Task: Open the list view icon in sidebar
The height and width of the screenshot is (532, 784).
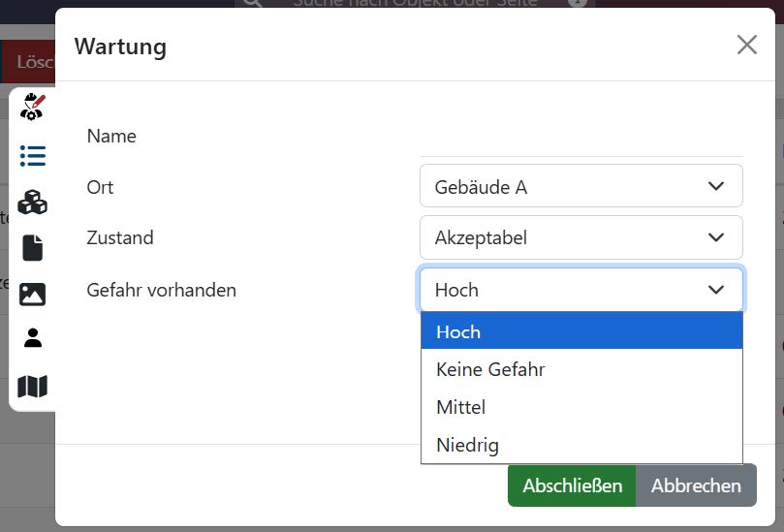Action: pyautogui.click(x=32, y=156)
